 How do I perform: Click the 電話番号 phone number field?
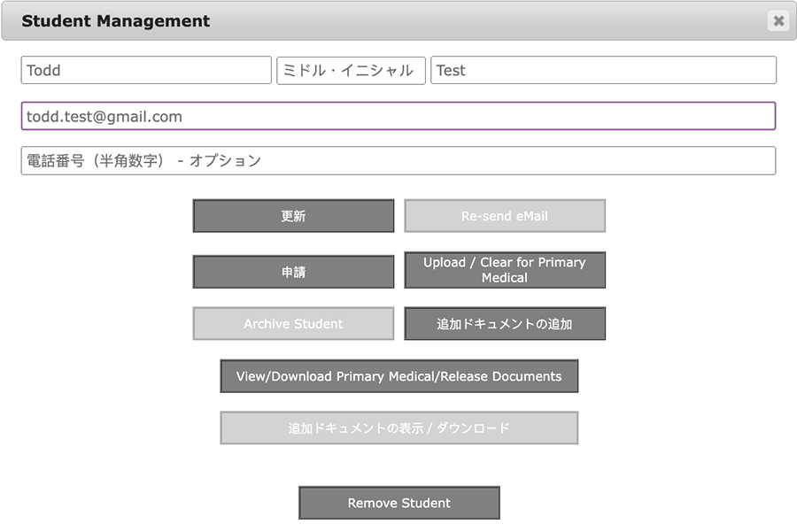(x=398, y=161)
